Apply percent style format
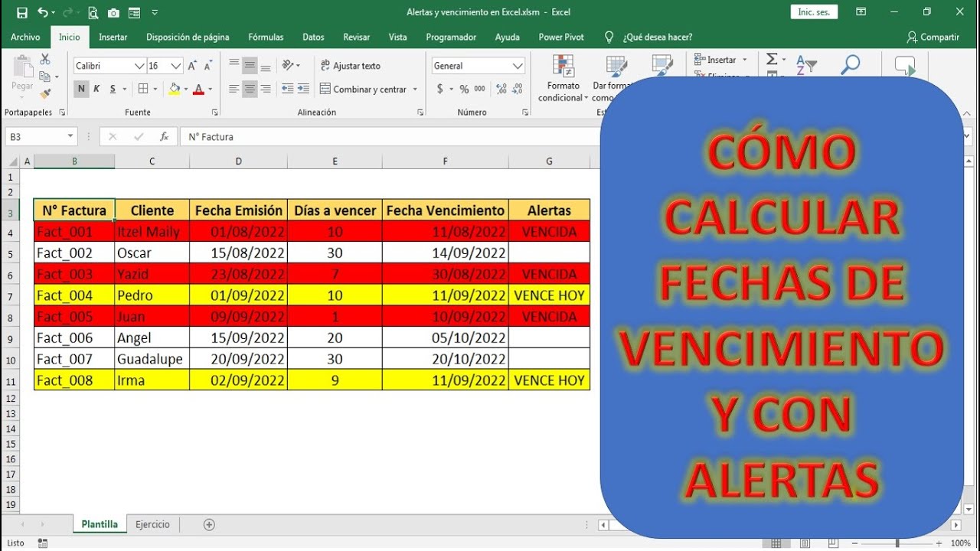 pyautogui.click(x=464, y=89)
